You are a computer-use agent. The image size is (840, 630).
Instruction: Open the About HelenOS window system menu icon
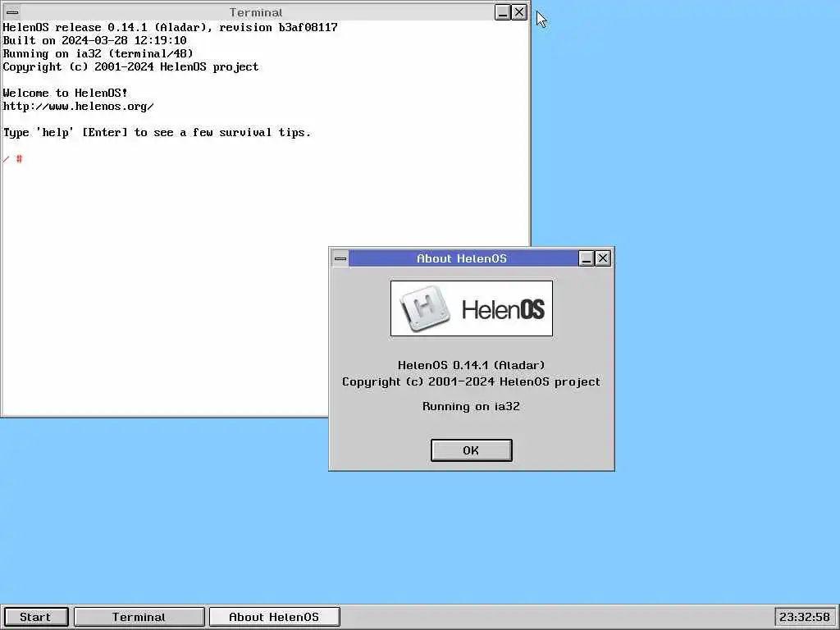pyautogui.click(x=340, y=258)
